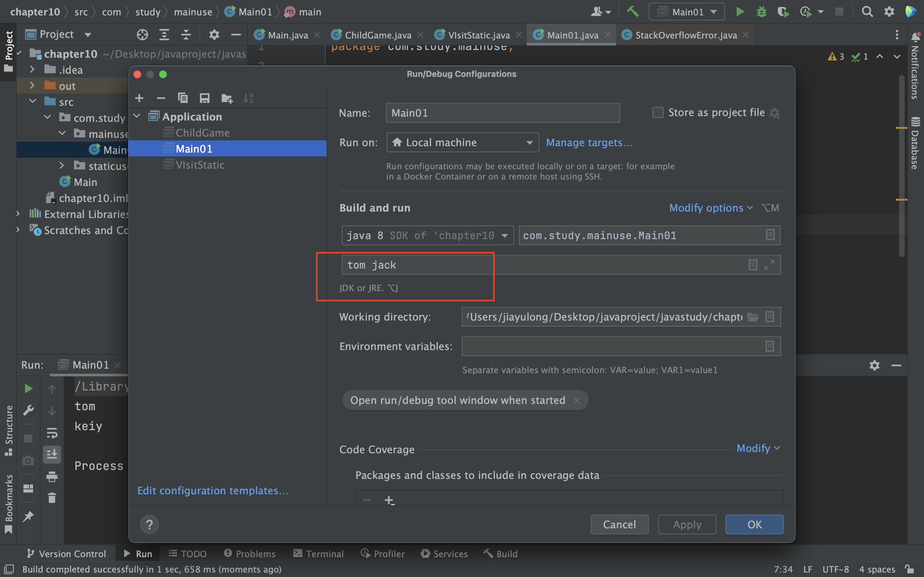
Task: Click Select Opened File crosshair icon
Action: click(142, 35)
